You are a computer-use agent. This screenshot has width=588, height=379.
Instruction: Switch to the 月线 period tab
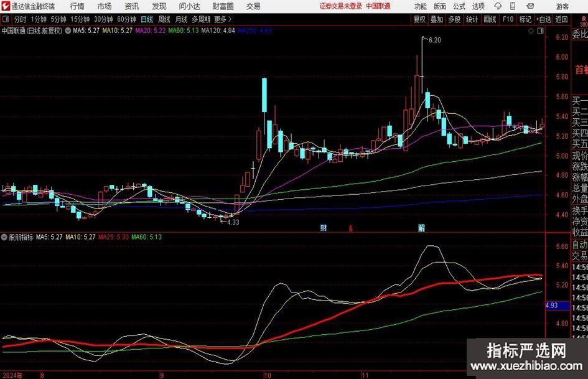click(182, 19)
